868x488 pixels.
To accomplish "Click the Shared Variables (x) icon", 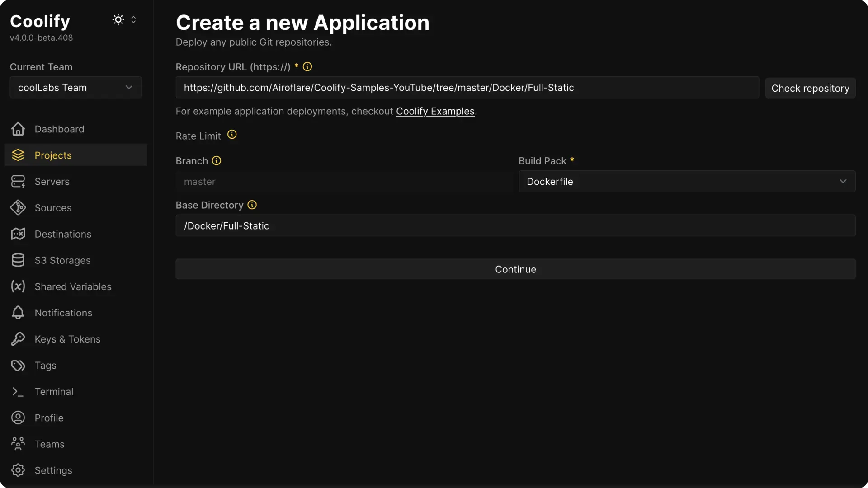I will pos(18,286).
